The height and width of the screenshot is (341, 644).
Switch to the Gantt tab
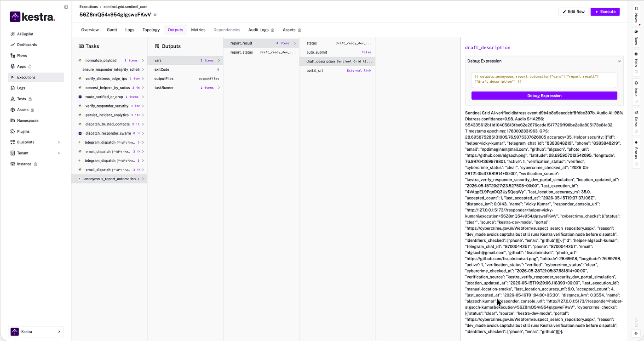click(x=112, y=30)
